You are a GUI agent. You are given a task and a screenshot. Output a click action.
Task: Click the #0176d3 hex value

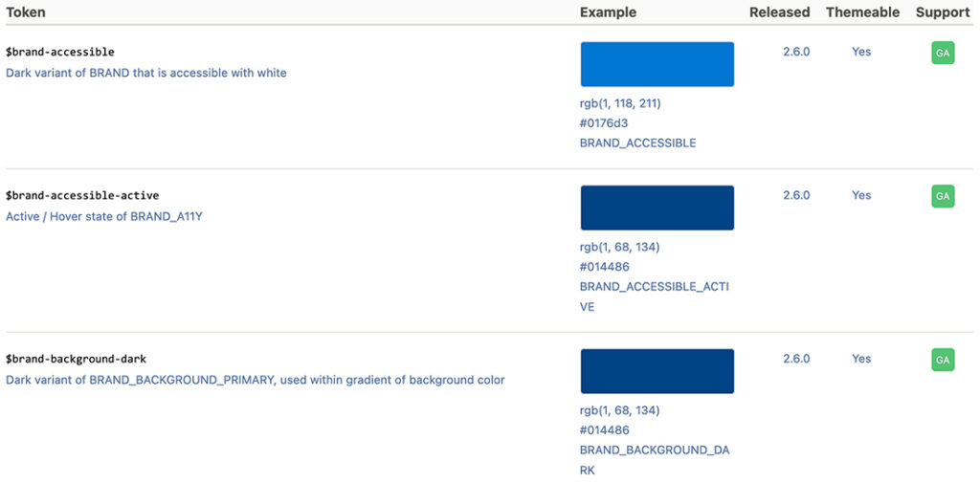tap(604, 123)
